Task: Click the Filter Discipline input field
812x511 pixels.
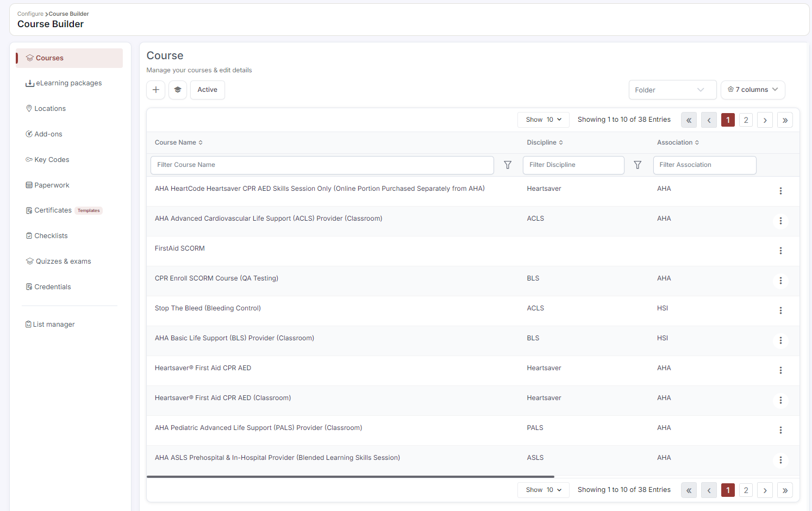Action: tap(573, 165)
